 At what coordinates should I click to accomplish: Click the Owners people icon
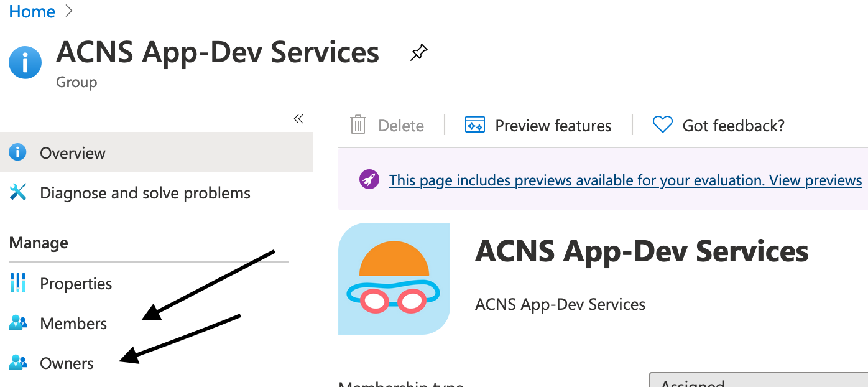click(x=18, y=363)
